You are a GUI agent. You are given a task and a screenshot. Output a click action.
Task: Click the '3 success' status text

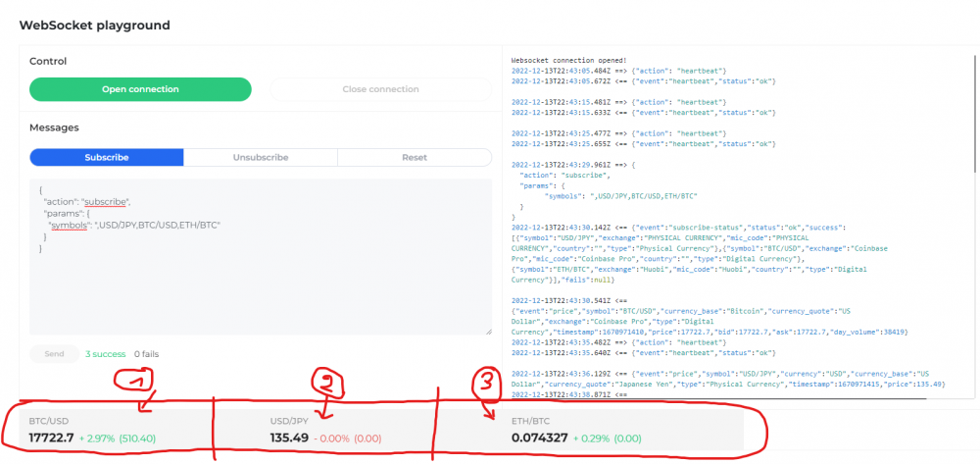pos(106,354)
